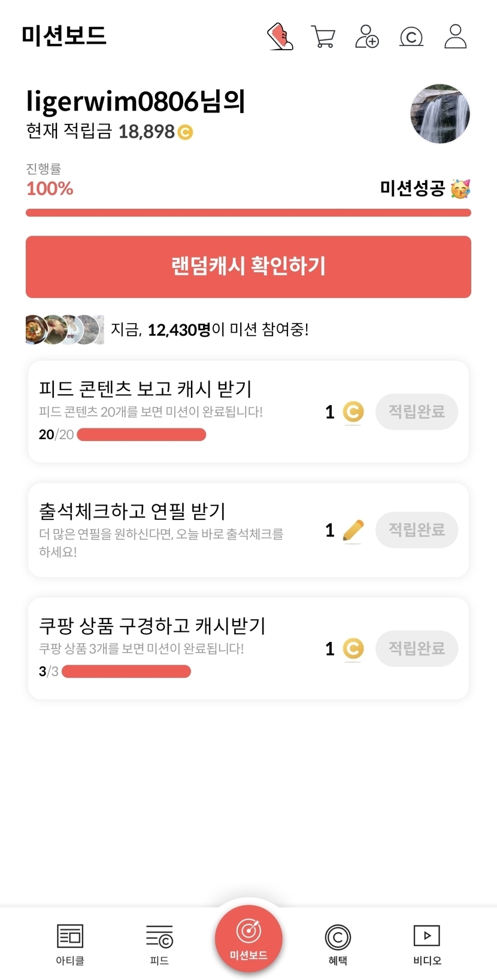Open the user profile icon
Viewport: 497px width, 980px height.
click(455, 36)
